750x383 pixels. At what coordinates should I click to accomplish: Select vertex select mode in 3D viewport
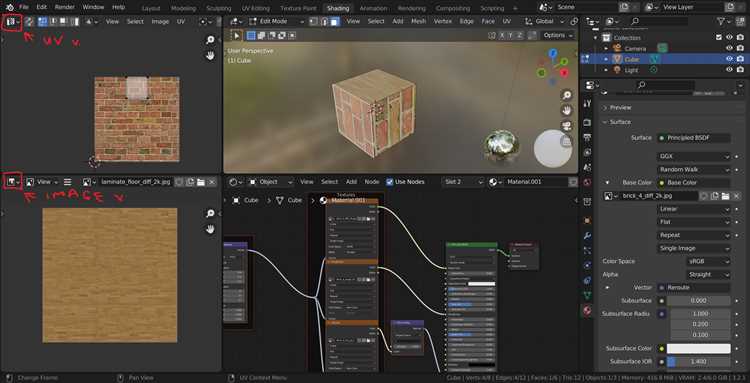tap(314, 22)
